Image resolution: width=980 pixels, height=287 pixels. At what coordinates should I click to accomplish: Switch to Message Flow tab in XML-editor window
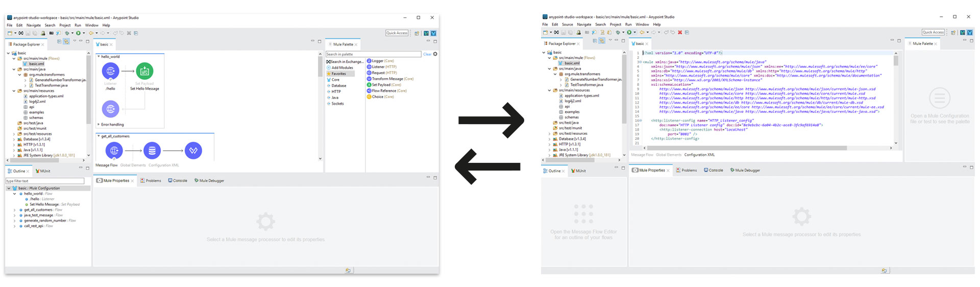coord(642,155)
